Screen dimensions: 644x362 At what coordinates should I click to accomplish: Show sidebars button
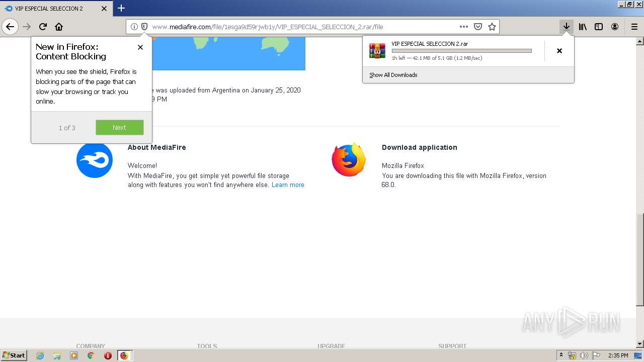coord(599,27)
